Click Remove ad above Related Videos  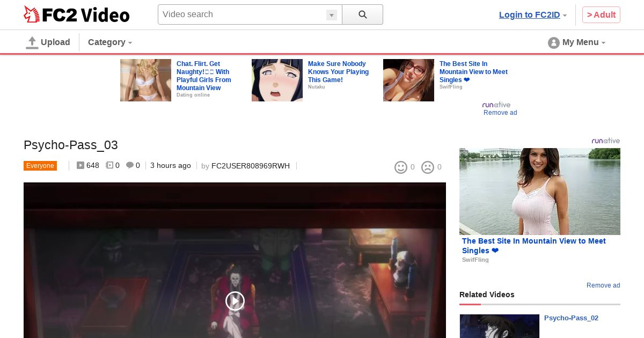tap(603, 285)
